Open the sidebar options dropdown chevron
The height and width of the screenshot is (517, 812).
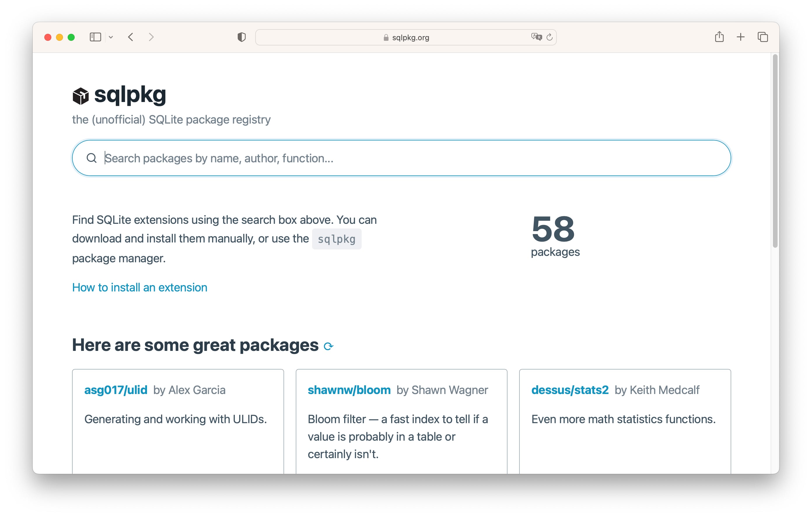(111, 37)
